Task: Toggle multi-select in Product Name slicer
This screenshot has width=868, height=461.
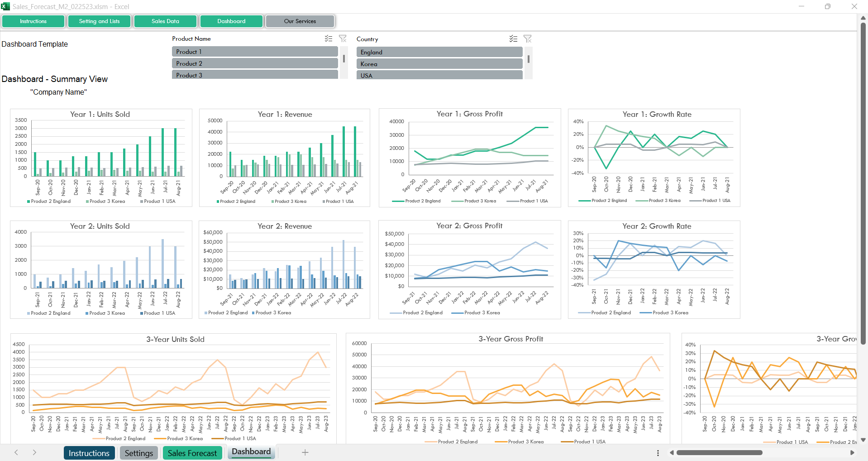Action: click(x=329, y=39)
